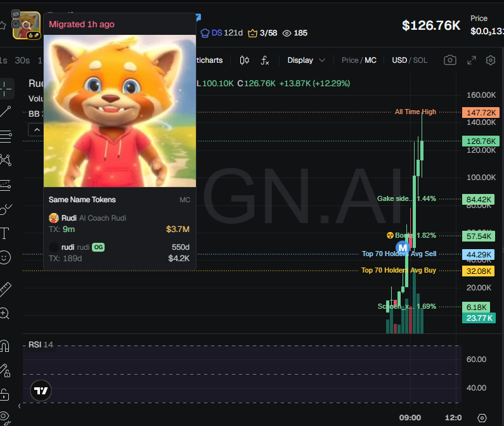Open the emoji sticker tool
The height and width of the screenshot is (426, 504).
point(5,257)
